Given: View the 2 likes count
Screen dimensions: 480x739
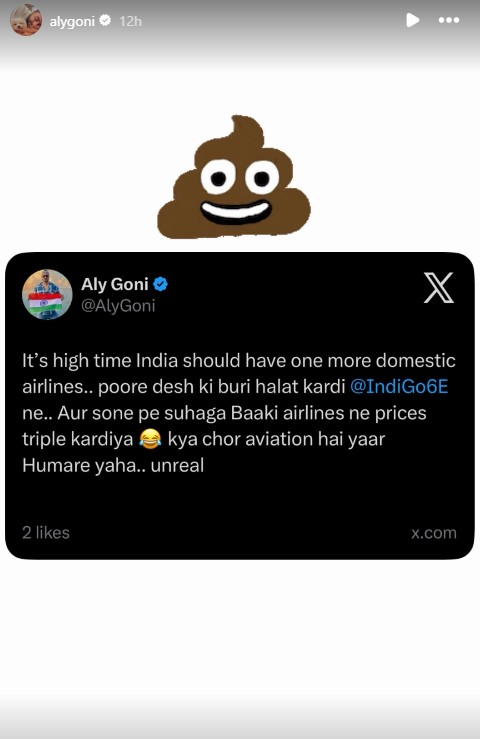Looking at the screenshot, I should 46,533.
